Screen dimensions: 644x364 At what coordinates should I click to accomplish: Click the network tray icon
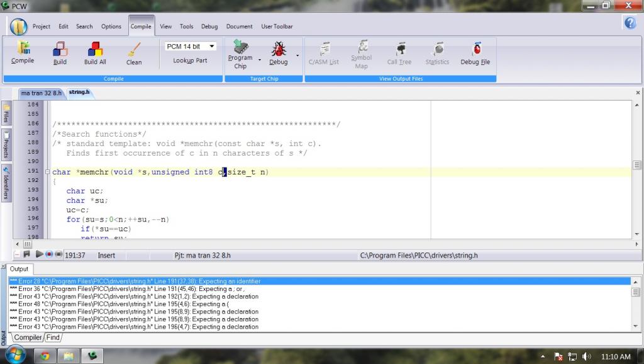[572, 356]
